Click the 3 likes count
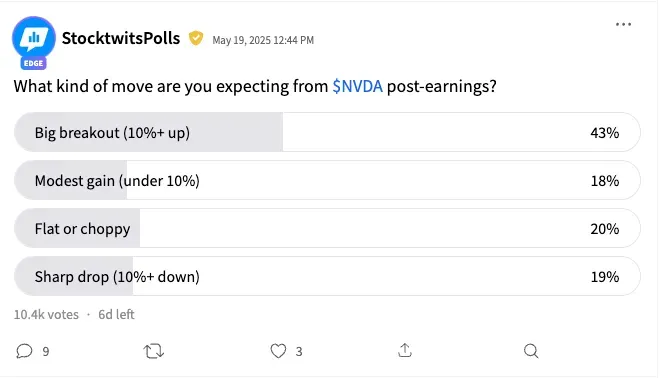661x378 pixels. tap(299, 351)
